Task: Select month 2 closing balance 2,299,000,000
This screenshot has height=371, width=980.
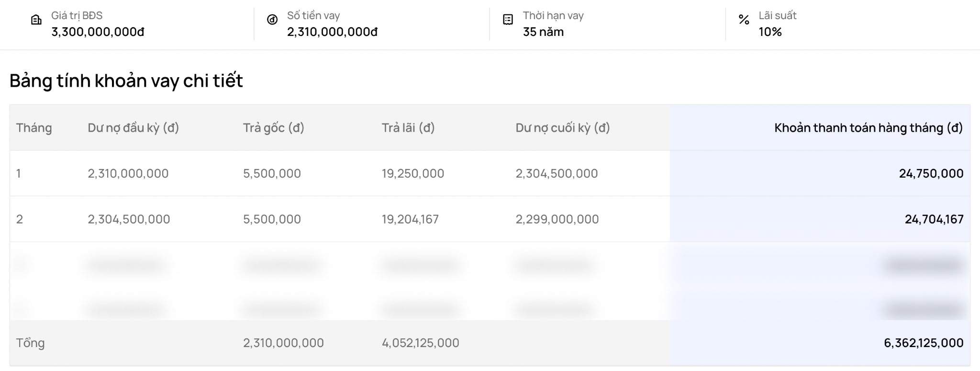Action: (557, 219)
